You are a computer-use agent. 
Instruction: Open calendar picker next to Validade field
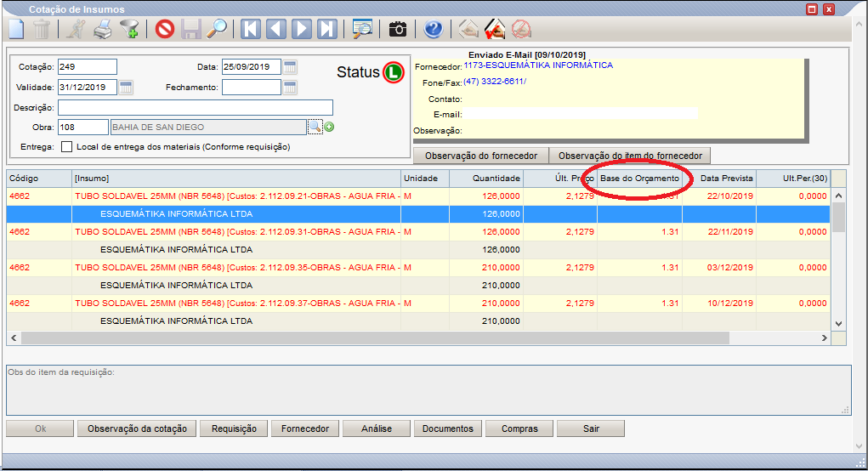pyautogui.click(x=126, y=88)
